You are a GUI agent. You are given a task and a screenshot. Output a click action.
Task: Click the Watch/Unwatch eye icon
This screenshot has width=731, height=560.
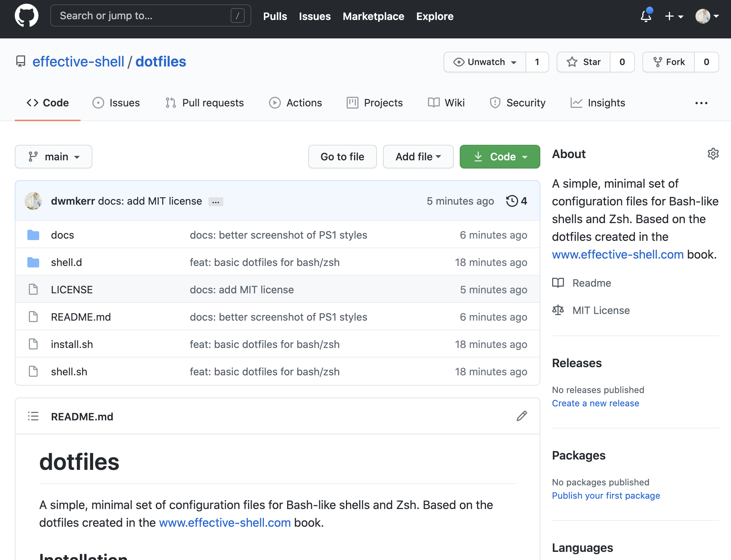pos(459,61)
